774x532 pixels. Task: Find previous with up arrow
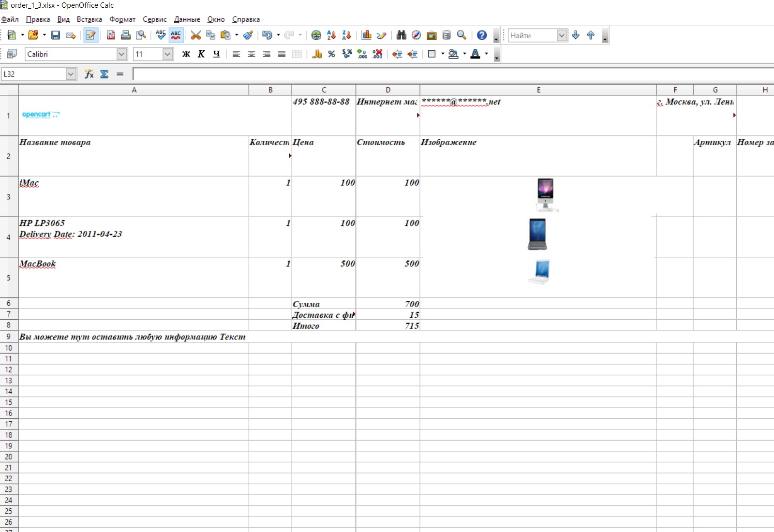coord(591,35)
